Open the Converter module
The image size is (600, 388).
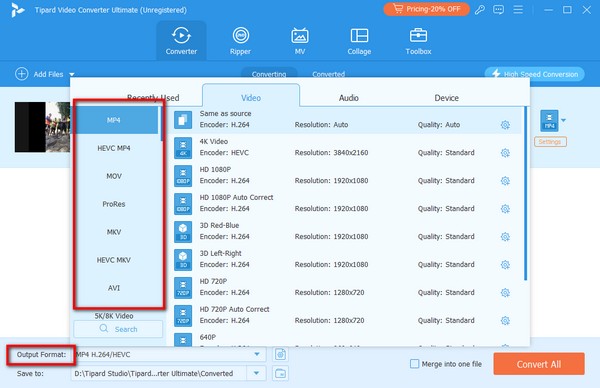[181, 41]
